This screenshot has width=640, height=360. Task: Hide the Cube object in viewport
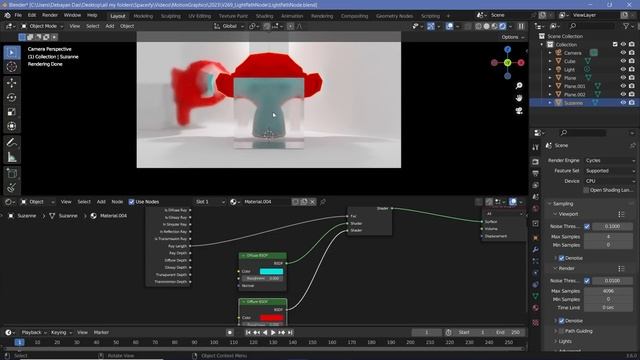pos(623,61)
